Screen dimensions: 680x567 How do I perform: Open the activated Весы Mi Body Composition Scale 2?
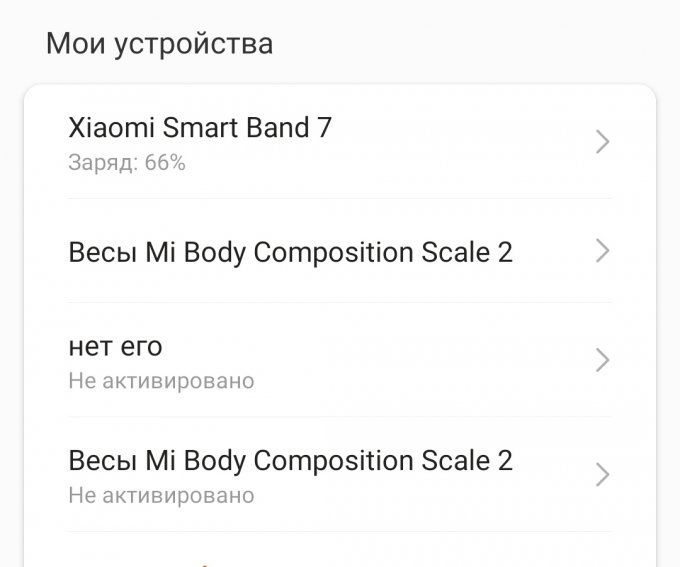(290, 252)
